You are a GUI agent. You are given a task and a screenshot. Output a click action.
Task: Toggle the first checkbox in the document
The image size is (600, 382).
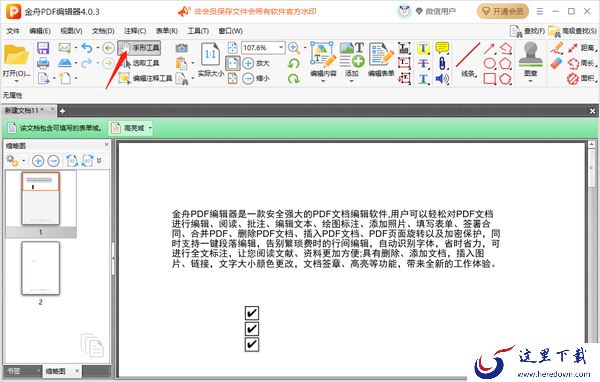[251, 313]
